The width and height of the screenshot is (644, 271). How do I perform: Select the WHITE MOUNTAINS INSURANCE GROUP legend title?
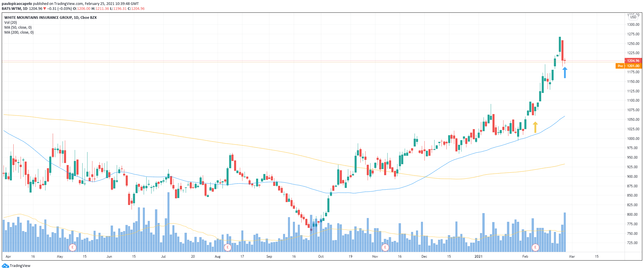click(50, 18)
